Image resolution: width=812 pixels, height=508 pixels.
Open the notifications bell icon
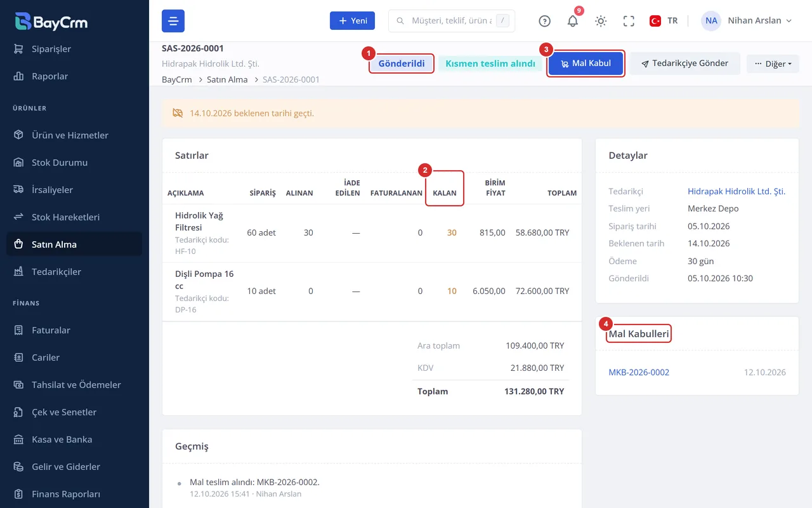point(573,21)
